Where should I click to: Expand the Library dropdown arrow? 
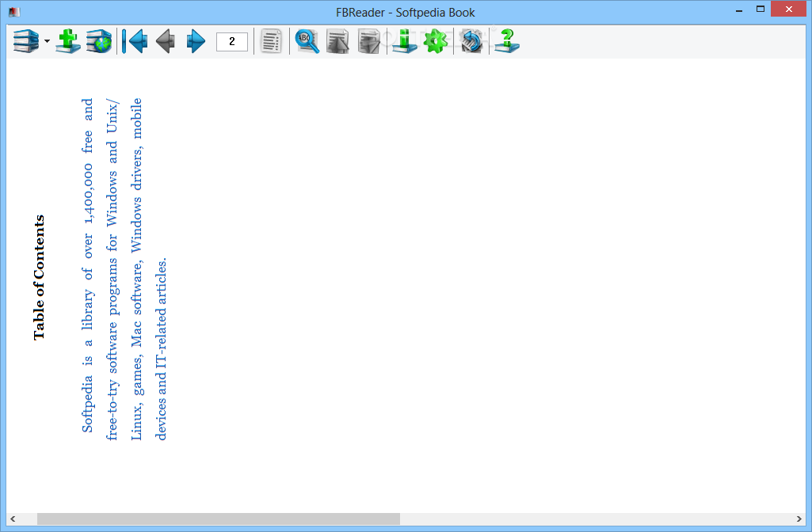click(47, 41)
